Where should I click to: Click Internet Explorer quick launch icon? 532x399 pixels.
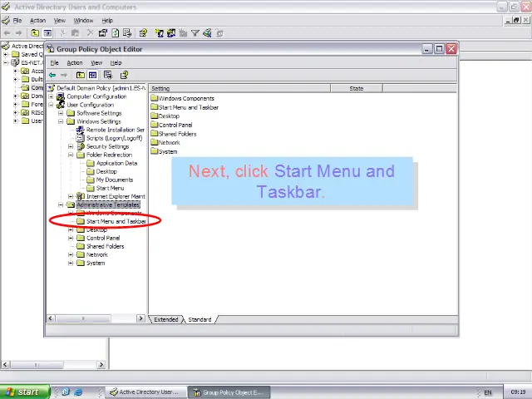78,392
